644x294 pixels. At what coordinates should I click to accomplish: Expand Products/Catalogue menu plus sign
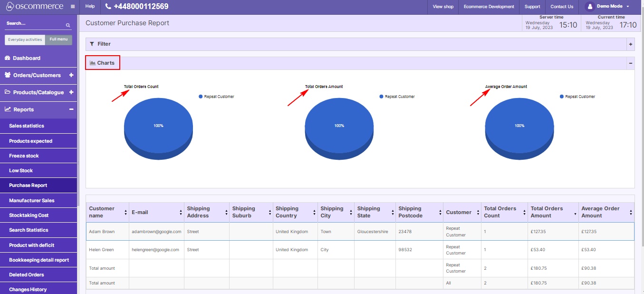point(71,92)
